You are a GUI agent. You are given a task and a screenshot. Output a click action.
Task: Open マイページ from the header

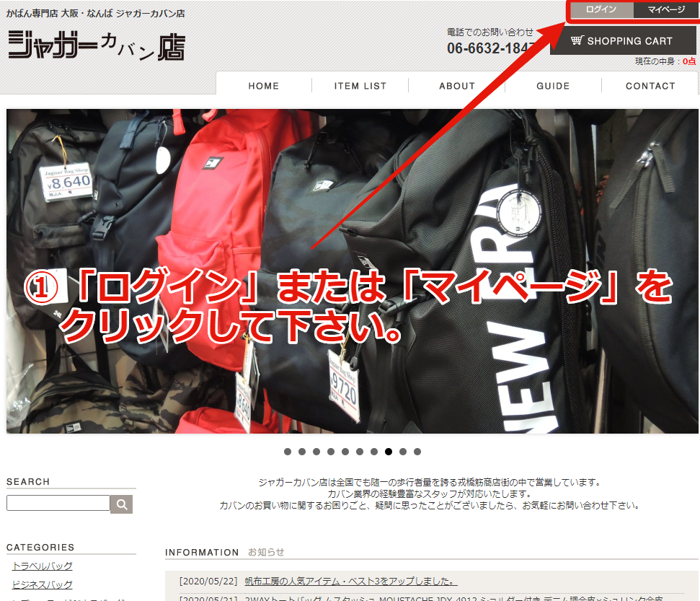[665, 10]
